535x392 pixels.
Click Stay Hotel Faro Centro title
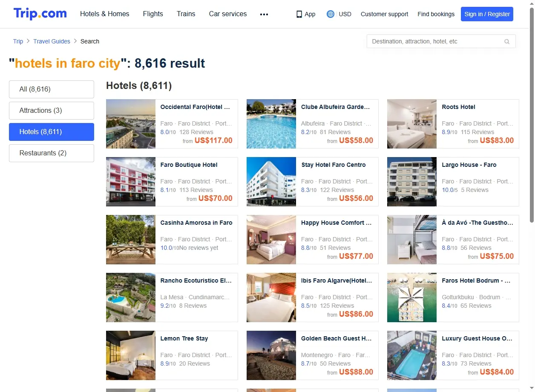point(333,165)
